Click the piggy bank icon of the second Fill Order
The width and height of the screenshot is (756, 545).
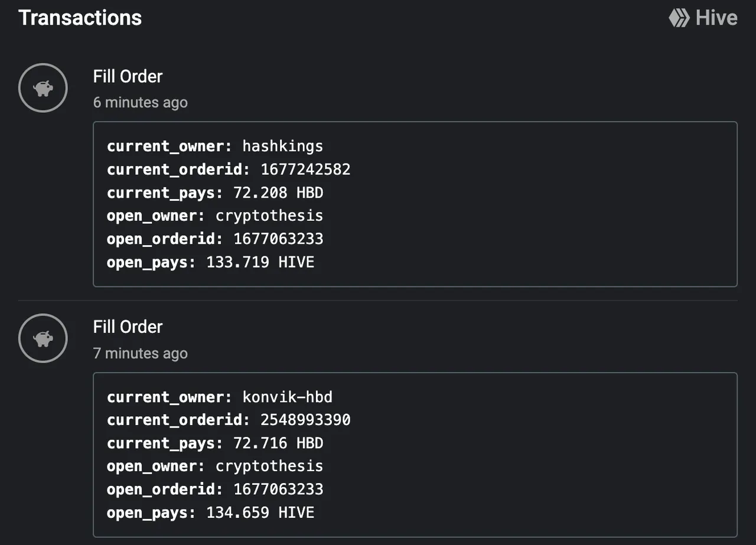click(x=43, y=338)
